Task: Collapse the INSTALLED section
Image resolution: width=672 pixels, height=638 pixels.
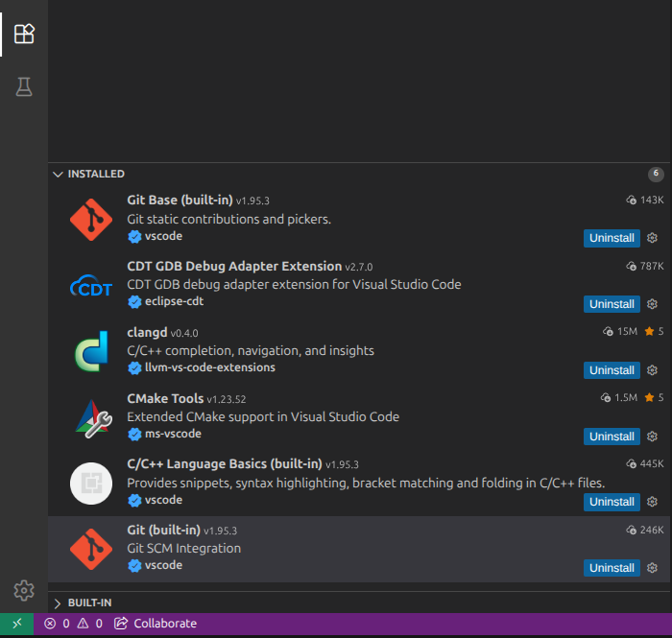Action: [58, 175]
